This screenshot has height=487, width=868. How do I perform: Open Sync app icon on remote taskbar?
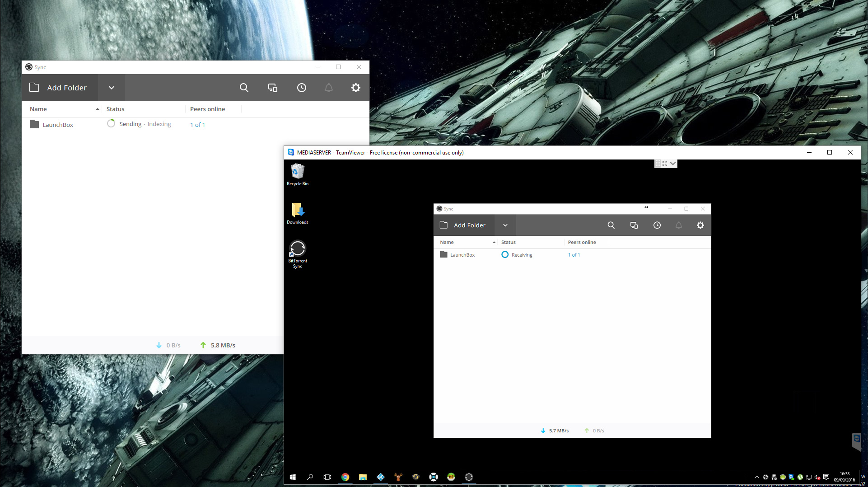coord(469,477)
